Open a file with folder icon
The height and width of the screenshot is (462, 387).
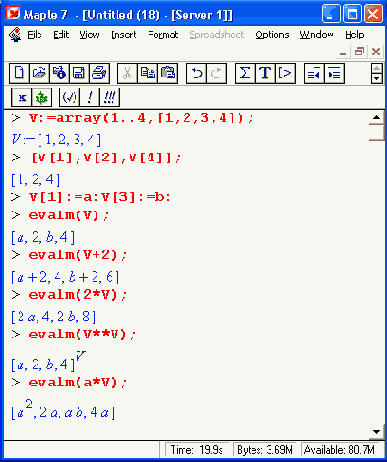tap(39, 73)
